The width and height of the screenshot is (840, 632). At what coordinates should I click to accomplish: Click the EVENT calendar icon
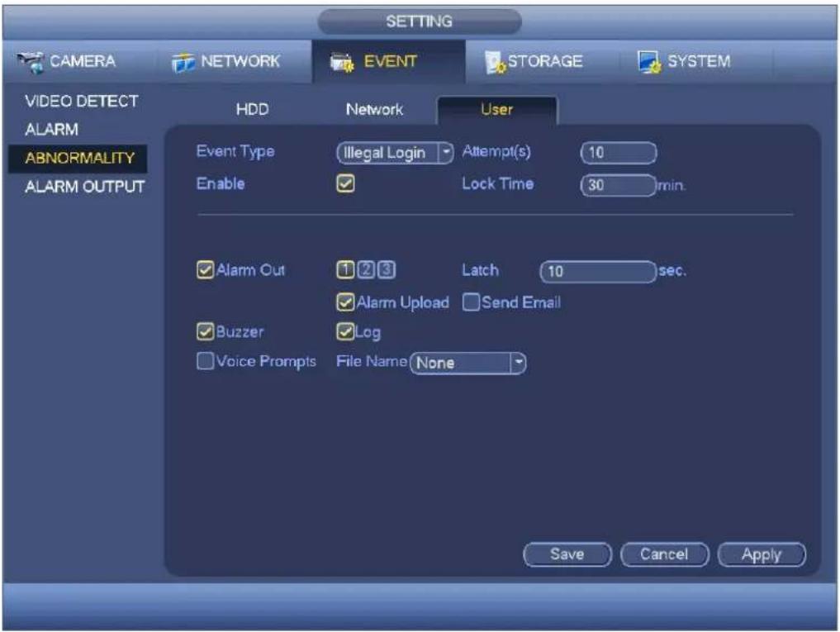point(342,63)
